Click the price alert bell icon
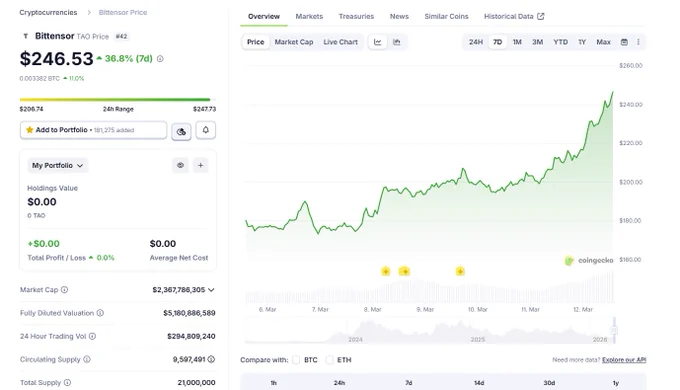The image size is (680, 390). coord(206,130)
